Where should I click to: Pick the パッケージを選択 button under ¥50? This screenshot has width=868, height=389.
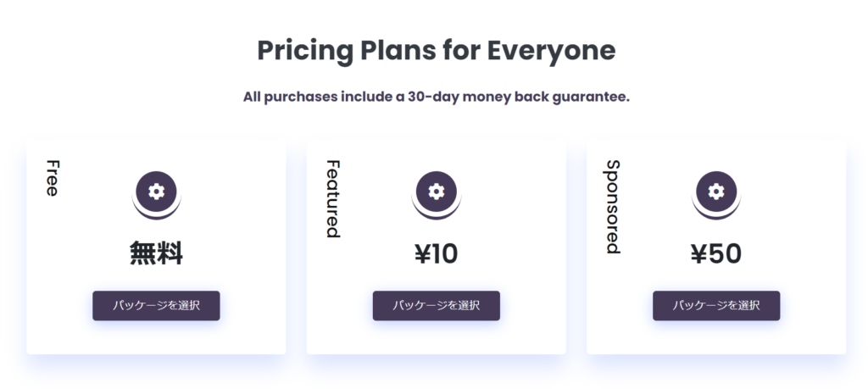[716, 305]
